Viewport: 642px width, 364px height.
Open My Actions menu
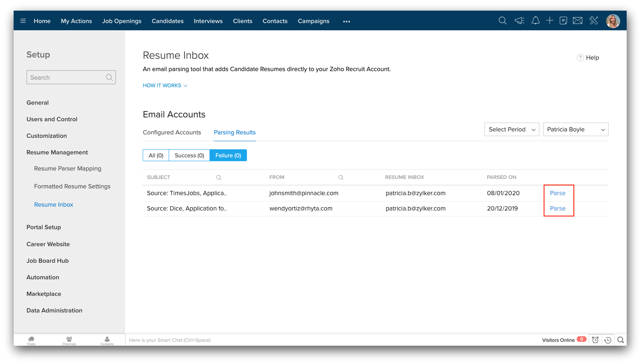(76, 21)
